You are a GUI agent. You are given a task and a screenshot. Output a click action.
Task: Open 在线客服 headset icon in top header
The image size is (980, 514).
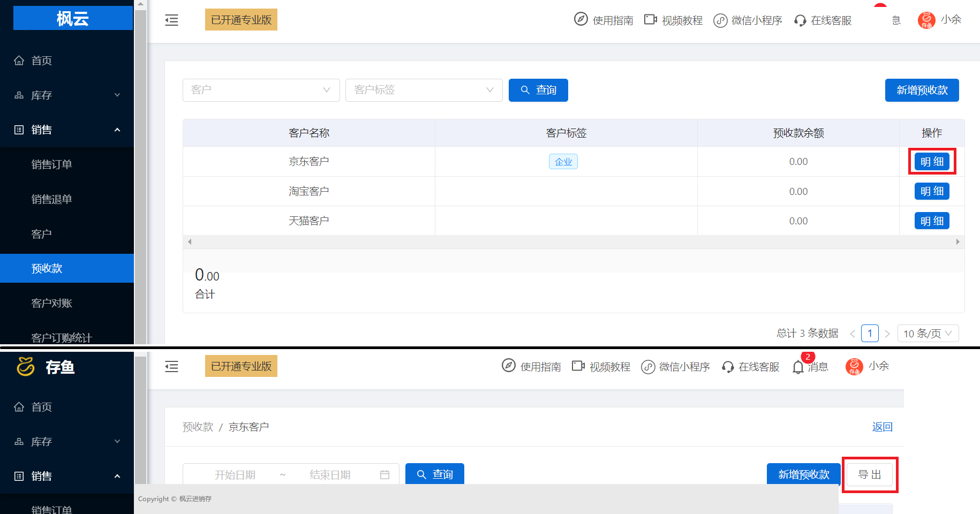800,20
